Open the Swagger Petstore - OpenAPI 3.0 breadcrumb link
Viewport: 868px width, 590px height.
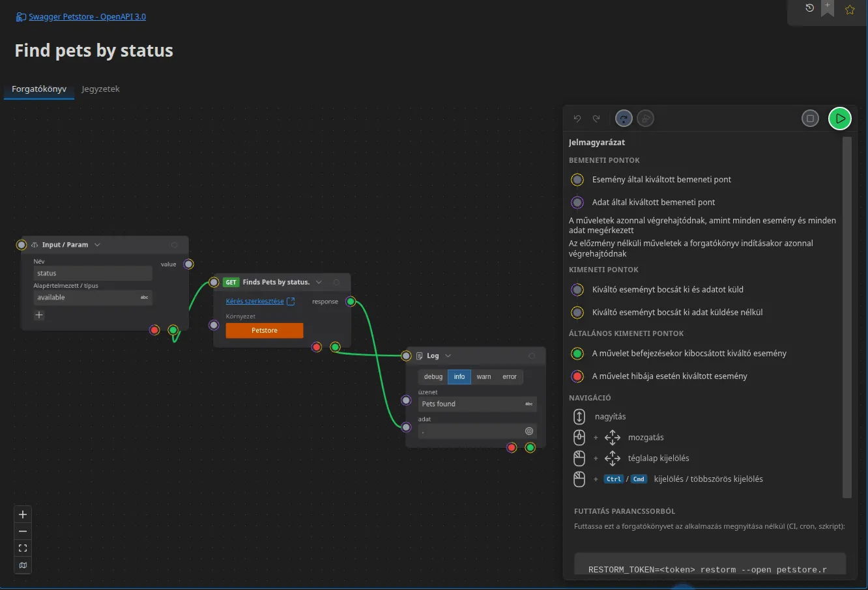point(87,17)
